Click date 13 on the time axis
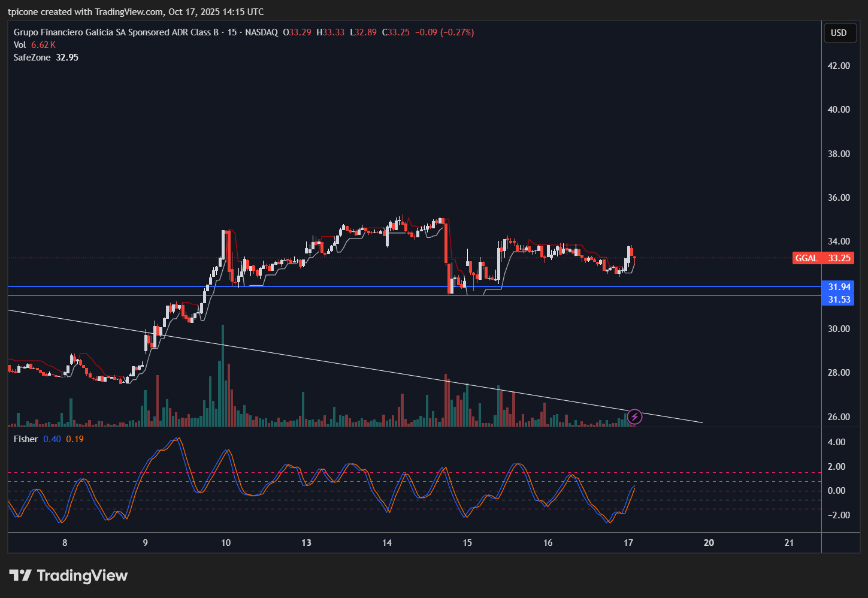The image size is (868, 598). tap(306, 543)
